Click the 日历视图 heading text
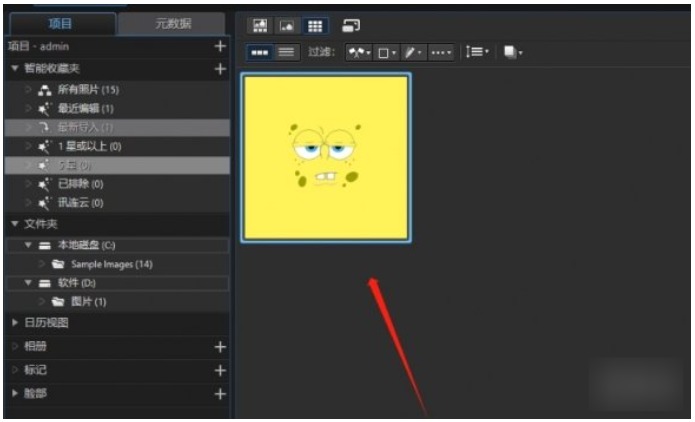The height and width of the screenshot is (422, 695). pos(46,323)
